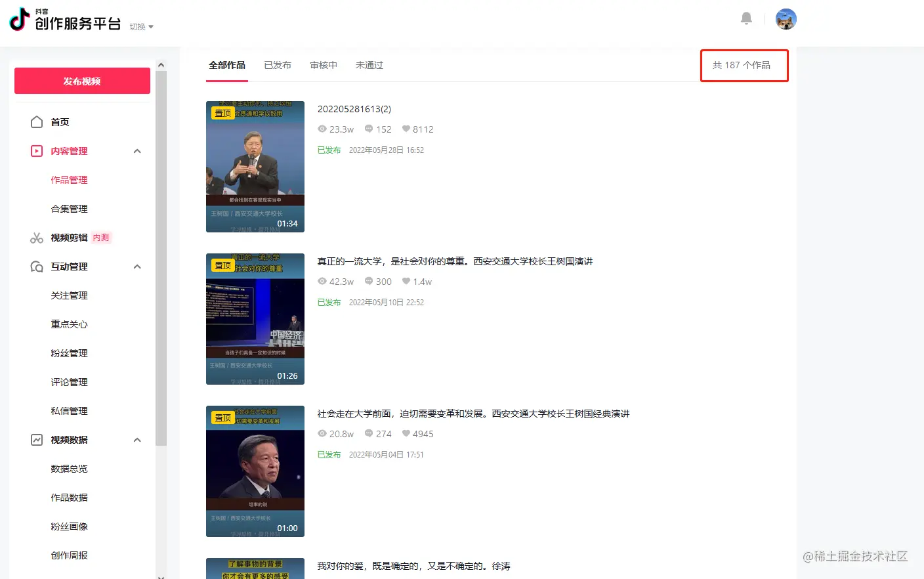Open video titled 202205281613(2)
The width and height of the screenshot is (924, 579).
(354, 109)
